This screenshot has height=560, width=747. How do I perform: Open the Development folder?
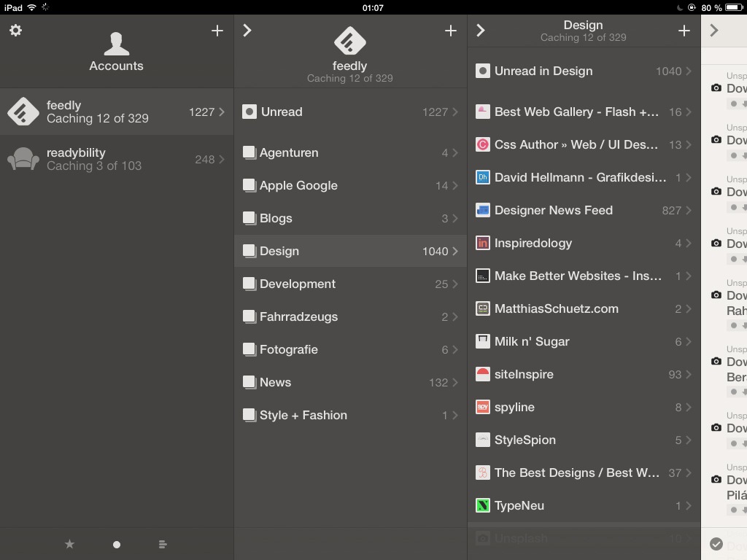pos(350,284)
